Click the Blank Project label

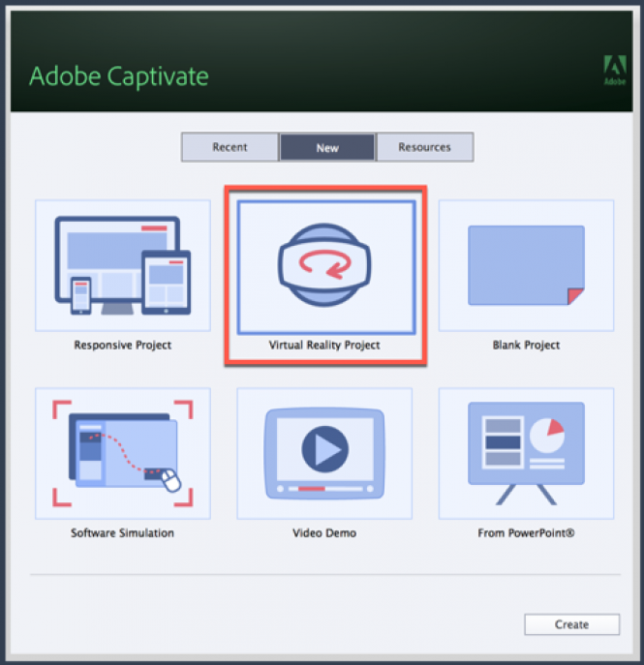pos(526,346)
